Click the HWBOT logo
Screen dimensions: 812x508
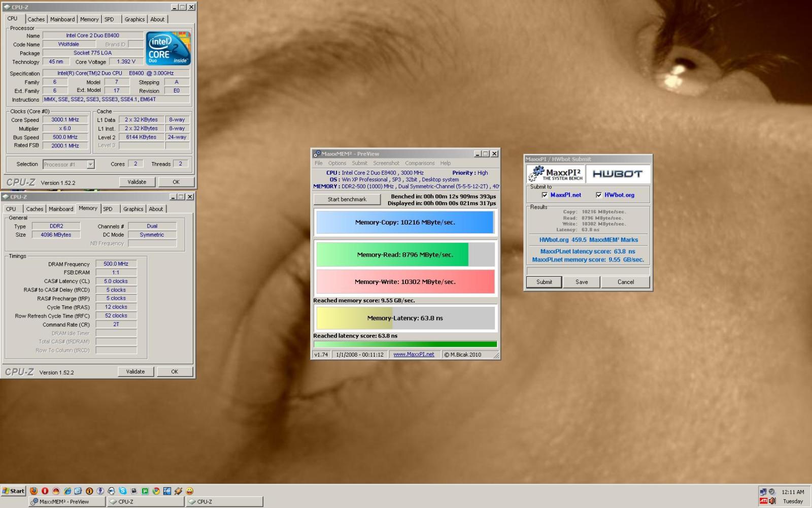click(x=618, y=174)
